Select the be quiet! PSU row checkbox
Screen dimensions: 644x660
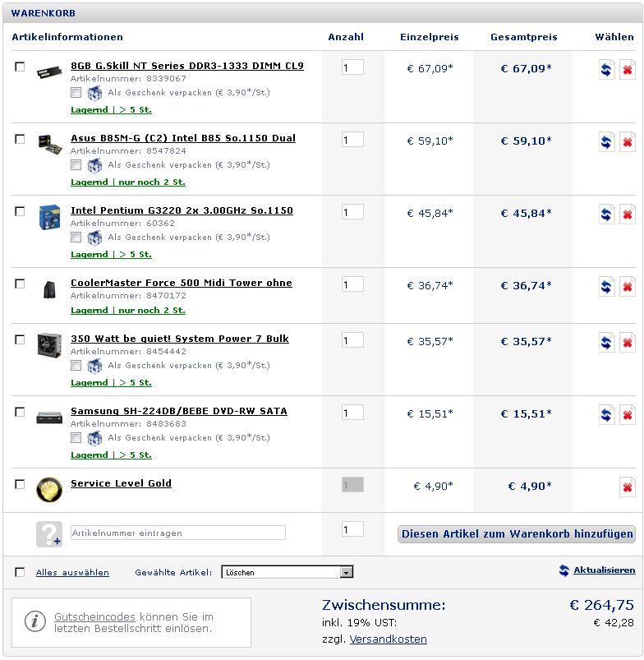pos(20,339)
